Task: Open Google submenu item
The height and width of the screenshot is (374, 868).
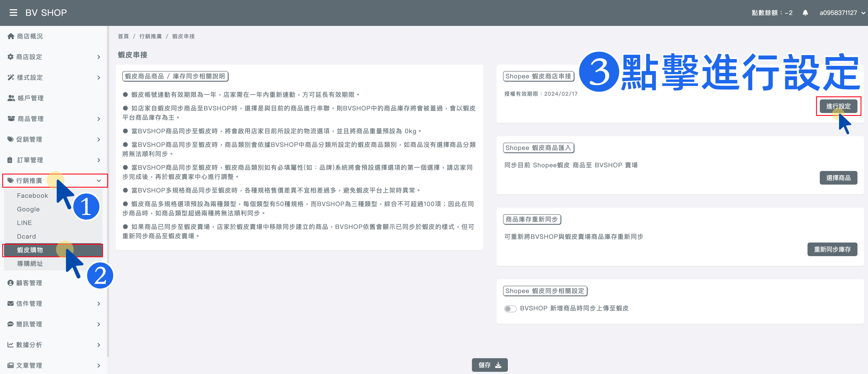Action: [x=53, y=209]
